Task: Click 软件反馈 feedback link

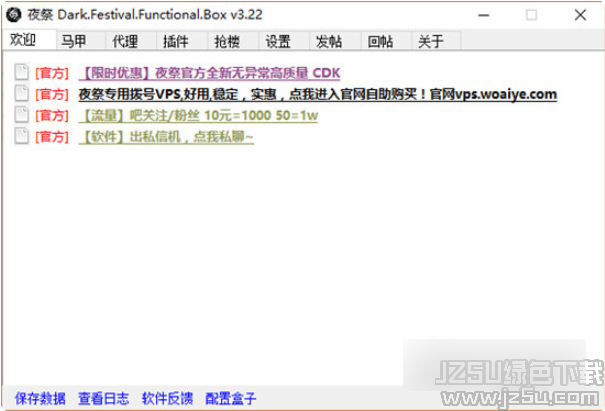Action: pyautogui.click(x=167, y=398)
